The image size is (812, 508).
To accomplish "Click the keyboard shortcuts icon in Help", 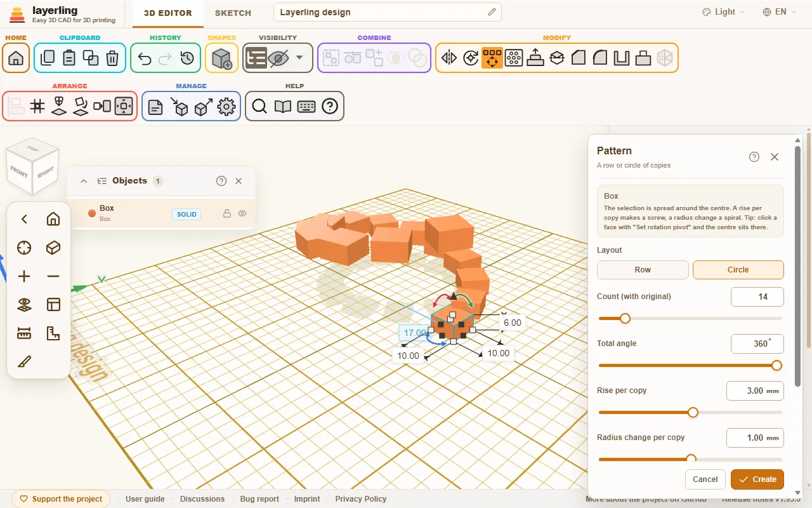I will click(306, 107).
